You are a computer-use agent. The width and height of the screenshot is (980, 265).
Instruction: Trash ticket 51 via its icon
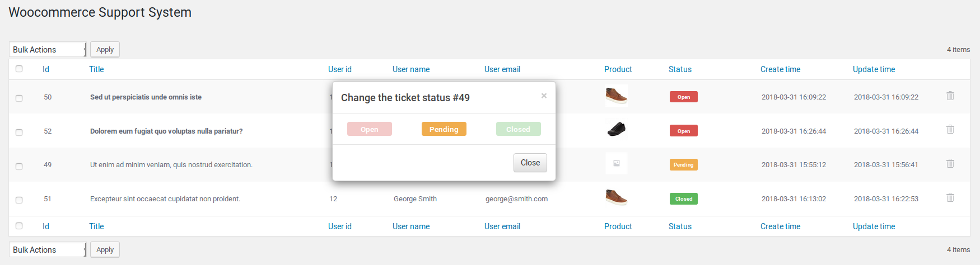point(950,197)
